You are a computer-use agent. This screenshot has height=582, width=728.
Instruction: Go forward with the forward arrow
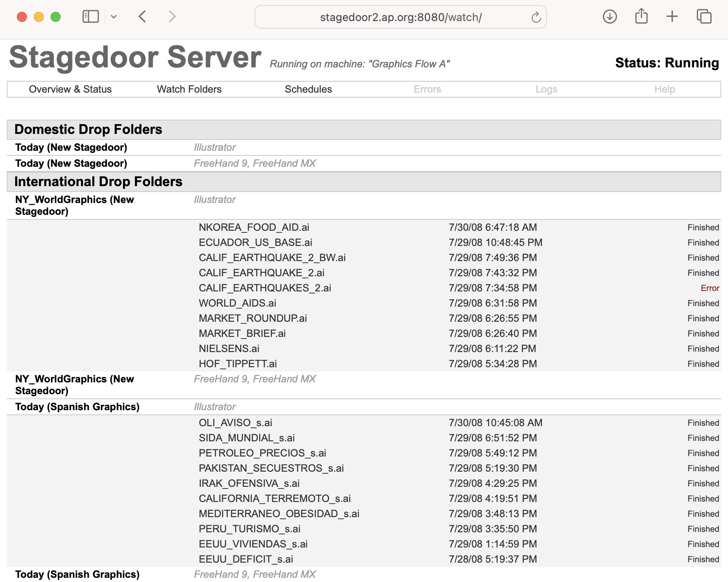pos(172,17)
